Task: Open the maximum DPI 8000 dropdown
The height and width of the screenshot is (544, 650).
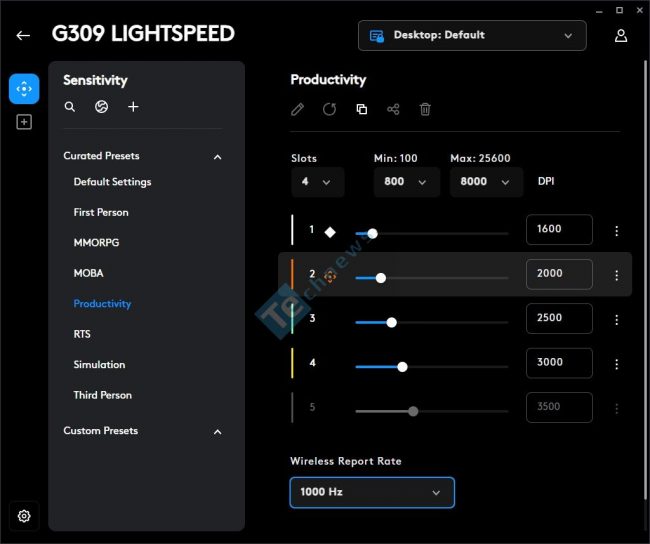Action: point(486,182)
